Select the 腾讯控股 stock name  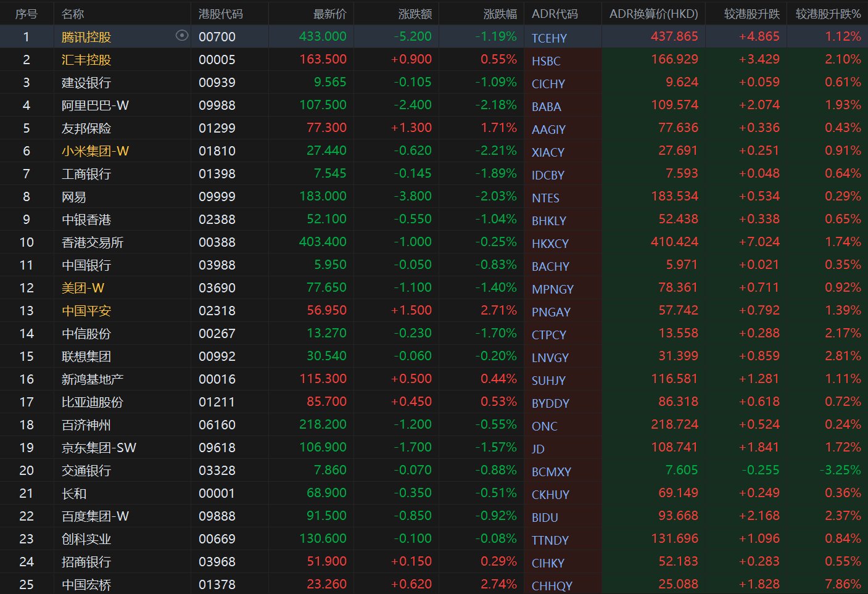click(86, 37)
